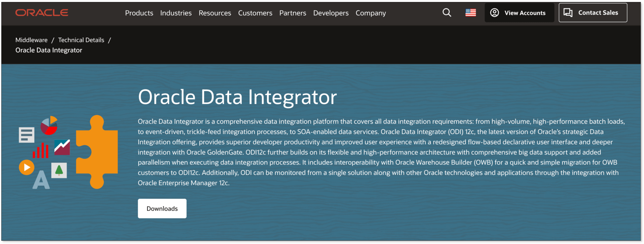Open the search magnifier icon
The width and height of the screenshot is (644, 244).
447,13
